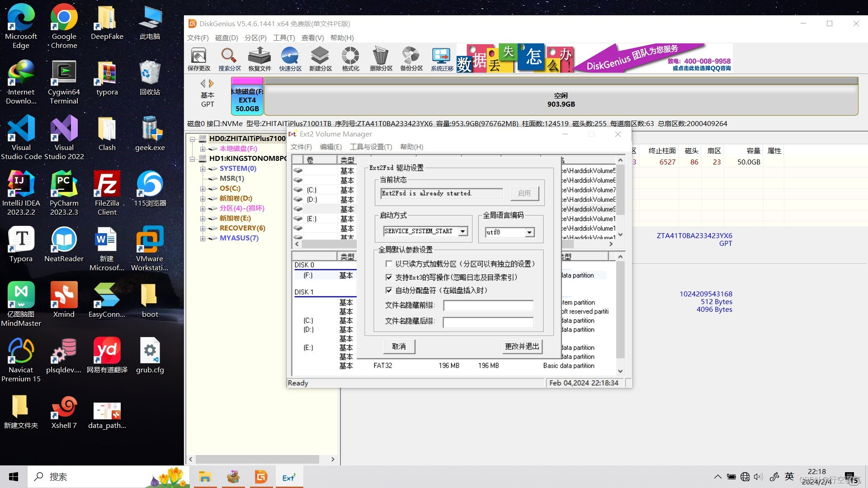Open Ext2 Volume Manager 工具与设置(T) menu
The image size is (868, 488).
371,147
